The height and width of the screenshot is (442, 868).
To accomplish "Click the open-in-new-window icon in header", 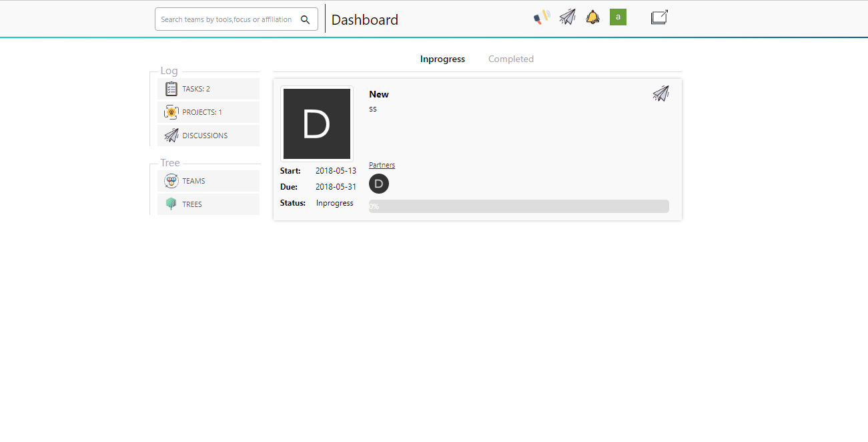I will coord(659,17).
